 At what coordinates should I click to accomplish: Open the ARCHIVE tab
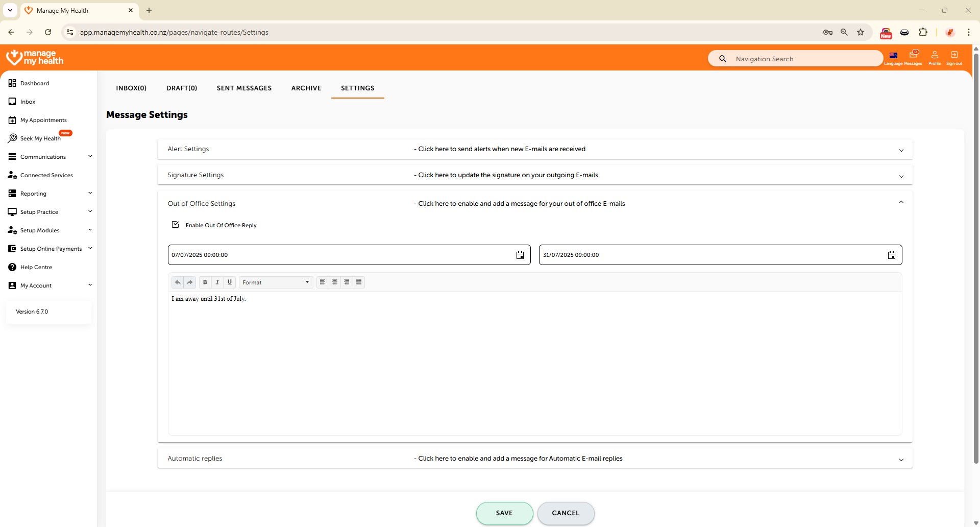pos(306,88)
